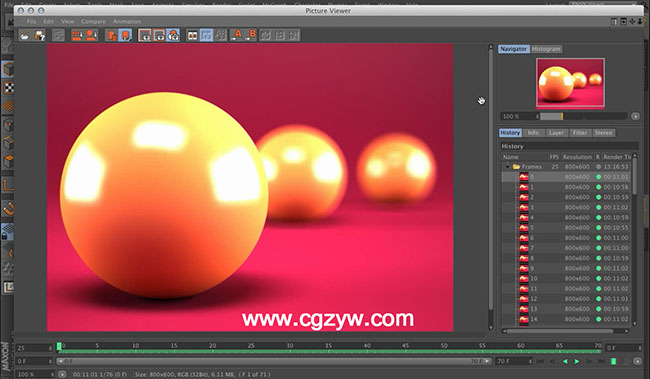The width and height of the screenshot is (650, 379).
Task: Toggle the highlighted RGB channels icon
Action: [173, 36]
